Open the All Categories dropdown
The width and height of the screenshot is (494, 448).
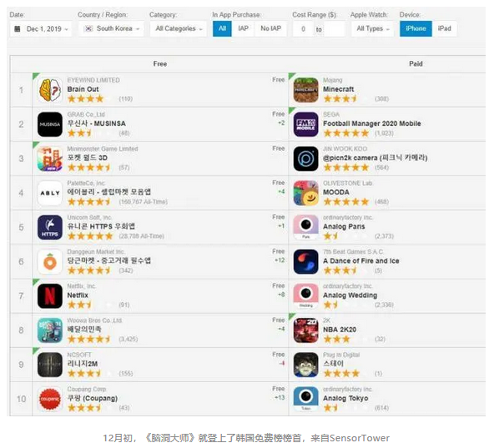[x=179, y=28]
